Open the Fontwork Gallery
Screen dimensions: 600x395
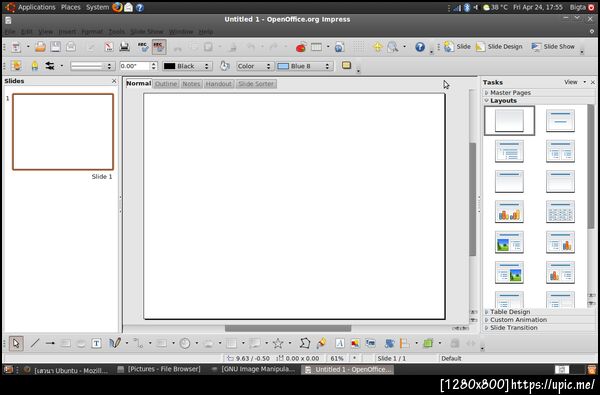339,343
